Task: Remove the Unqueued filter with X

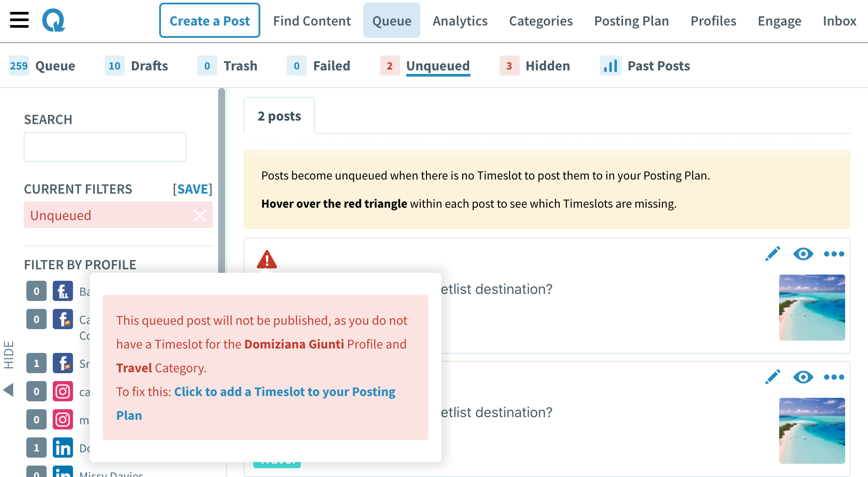Action: (200, 216)
